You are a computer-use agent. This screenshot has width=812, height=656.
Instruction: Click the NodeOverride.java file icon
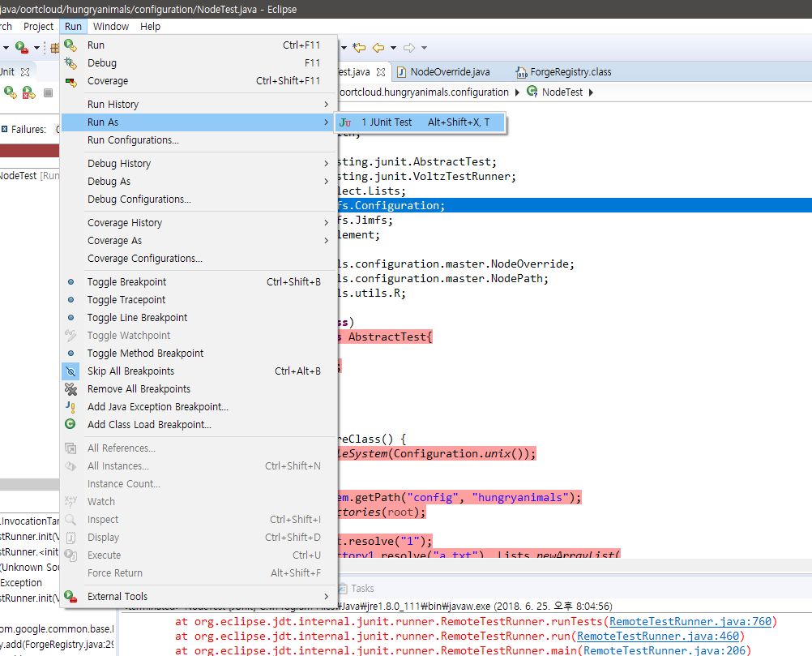coord(401,72)
